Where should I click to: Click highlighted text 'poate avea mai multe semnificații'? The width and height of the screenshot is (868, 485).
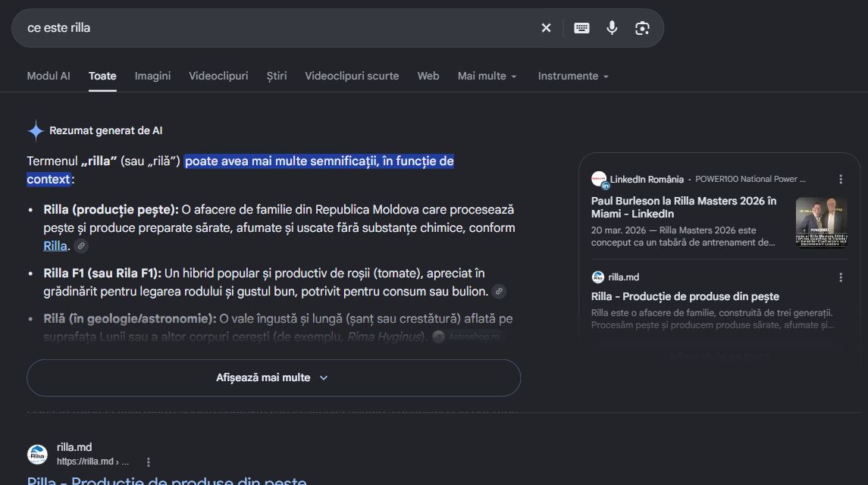(282, 161)
